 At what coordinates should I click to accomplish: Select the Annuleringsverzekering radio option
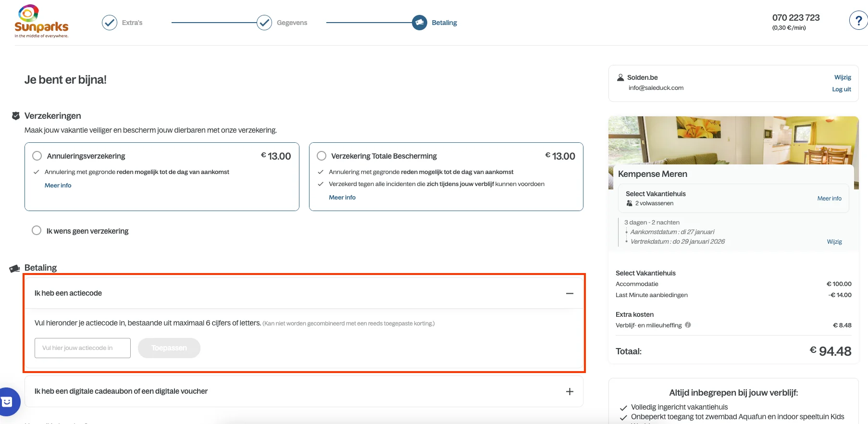tap(37, 156)
